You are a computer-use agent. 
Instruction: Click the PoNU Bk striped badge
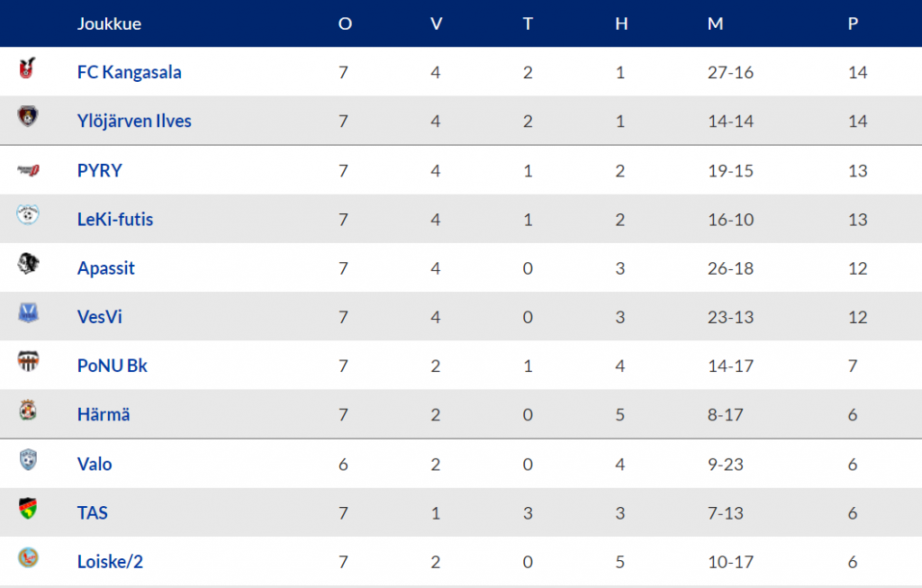point(28,361)
